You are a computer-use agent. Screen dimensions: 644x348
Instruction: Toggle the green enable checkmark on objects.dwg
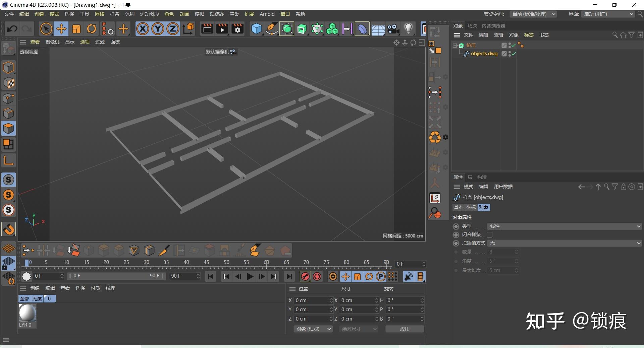(513, 54)
